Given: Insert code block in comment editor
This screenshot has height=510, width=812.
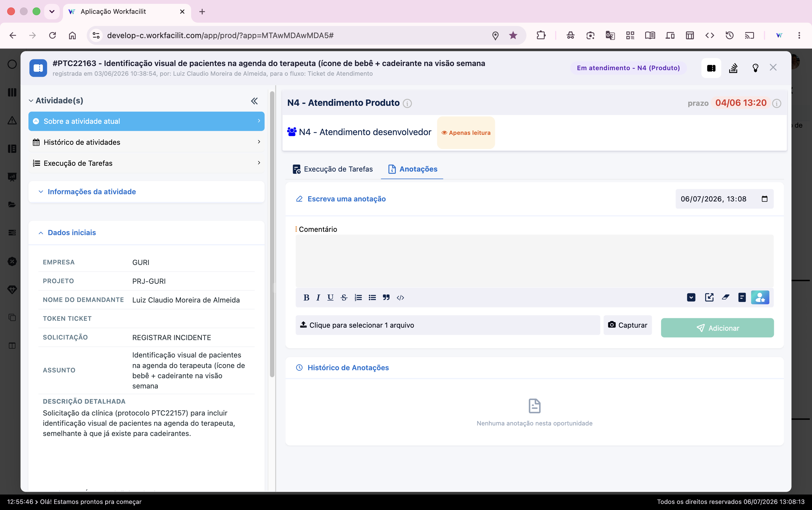Looking at the screenshot, I should 400,298.
